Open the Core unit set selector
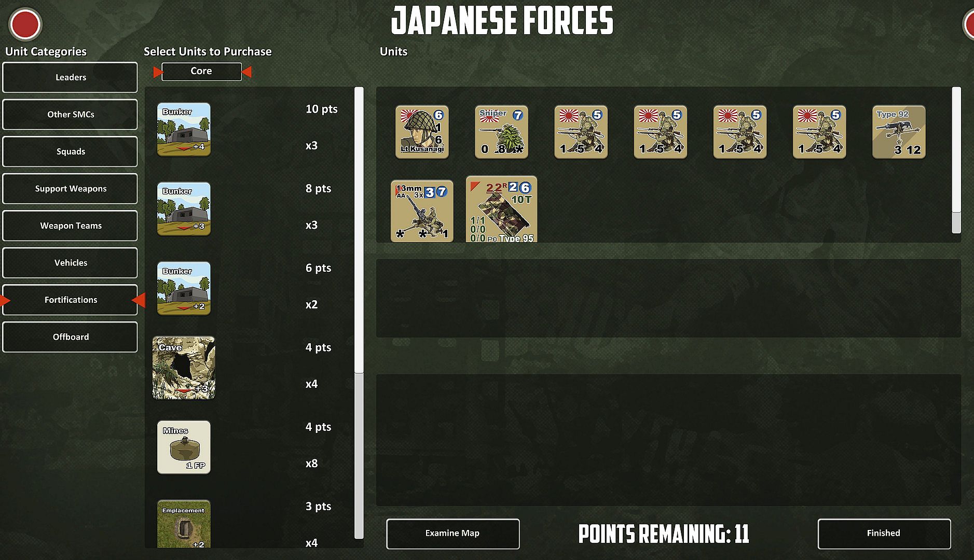 pyautogui.click(x=201, y=72)
